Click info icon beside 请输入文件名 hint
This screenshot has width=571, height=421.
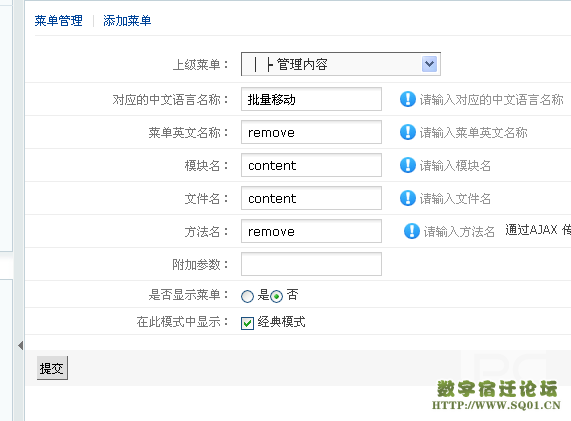coord(407,198)
